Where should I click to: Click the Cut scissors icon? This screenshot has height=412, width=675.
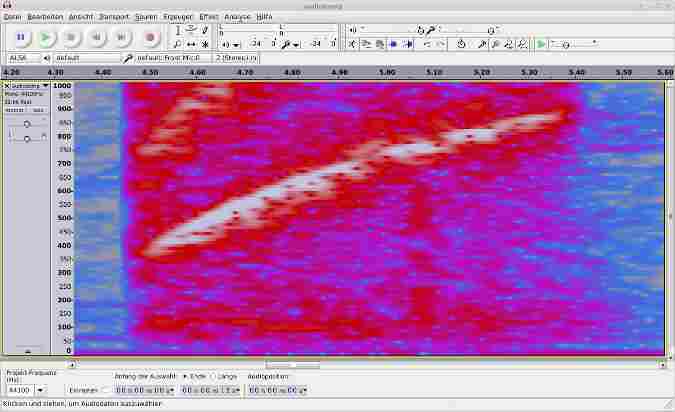pos(353,44)
